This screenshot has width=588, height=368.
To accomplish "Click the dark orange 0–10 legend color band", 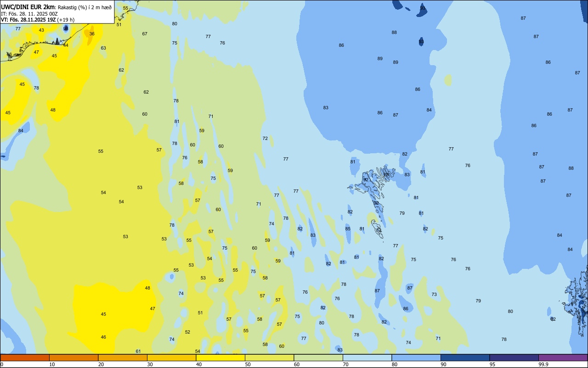I will [x=25, y=357].
